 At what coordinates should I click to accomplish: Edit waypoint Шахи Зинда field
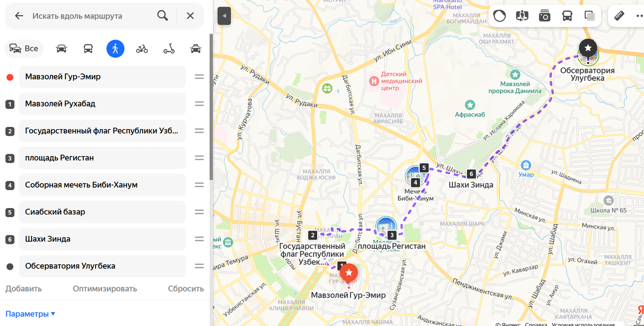tap(102, 239)
